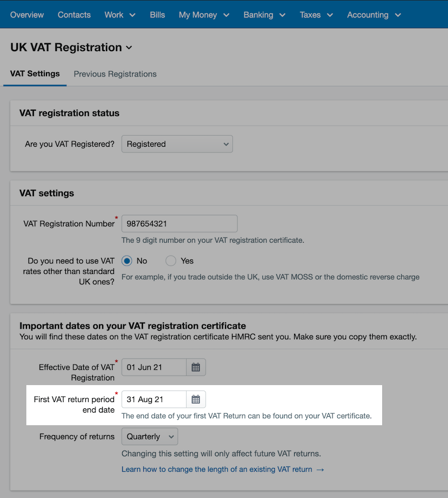This screenshot has width=448, height=498.
Task: Select the "No" radio for VAT rates question
Action: pos(126,261)
